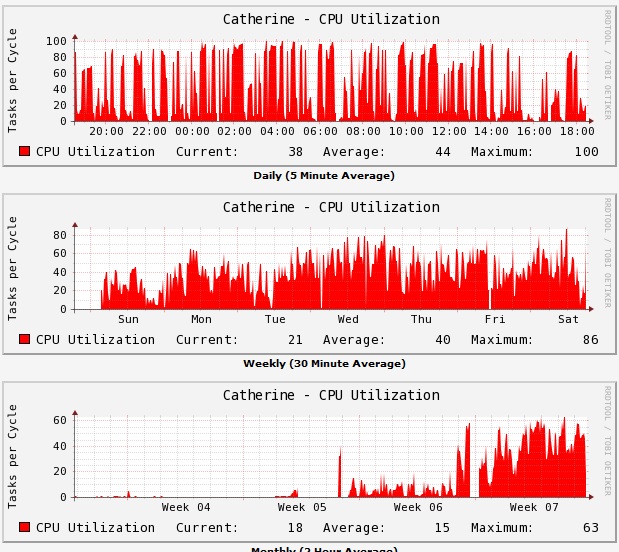The height and width of the screenshot is (552, 619).
Task: Open the Weekly CPU Utilization graph
Action: click(x=309, y=274)
